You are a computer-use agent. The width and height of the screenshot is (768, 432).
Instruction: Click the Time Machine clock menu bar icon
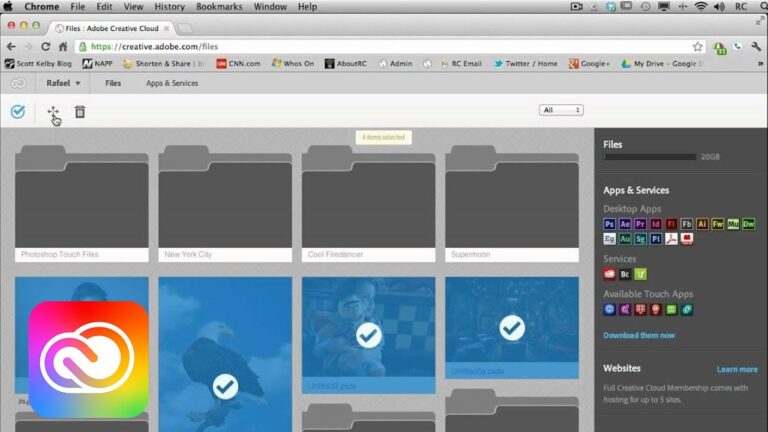tap(646, 7)
